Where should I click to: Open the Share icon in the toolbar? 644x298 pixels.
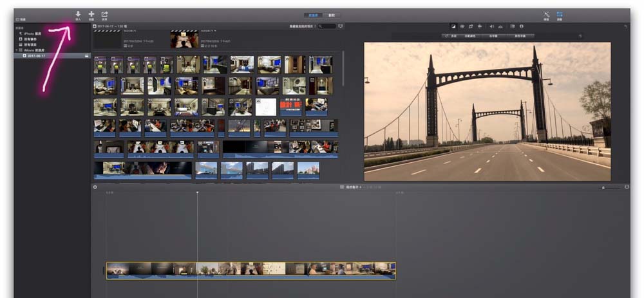point(105,14)
